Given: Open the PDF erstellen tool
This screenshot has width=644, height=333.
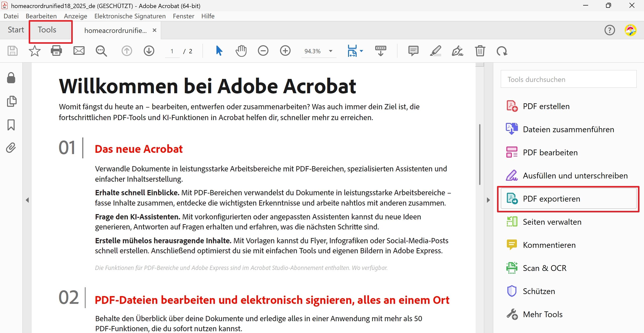Looking at the screenshot, I should point(569,106).
